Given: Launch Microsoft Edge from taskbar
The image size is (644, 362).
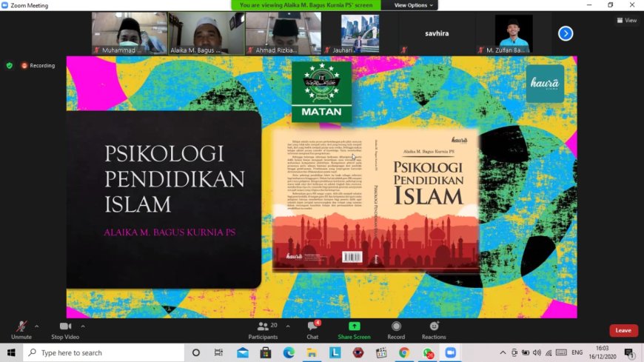Looking at the screenshot, I should (x=289, y=352).
